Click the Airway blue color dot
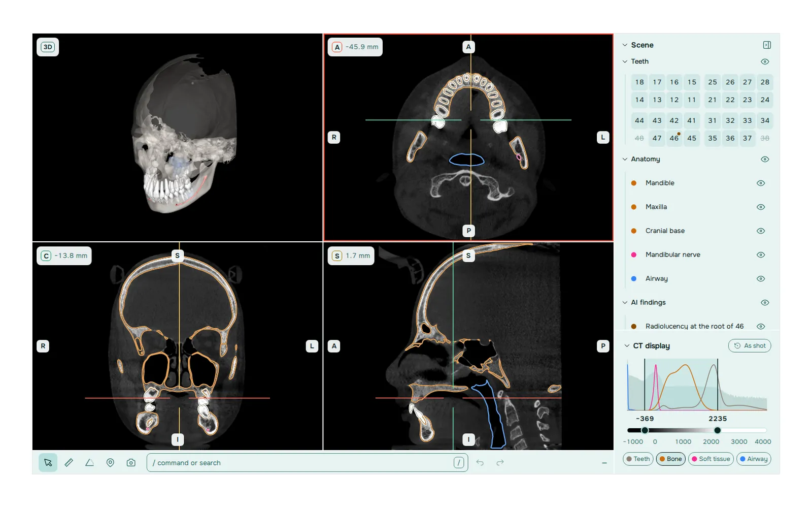This screenshot has width=812, height=508. [x=634, y=279]
